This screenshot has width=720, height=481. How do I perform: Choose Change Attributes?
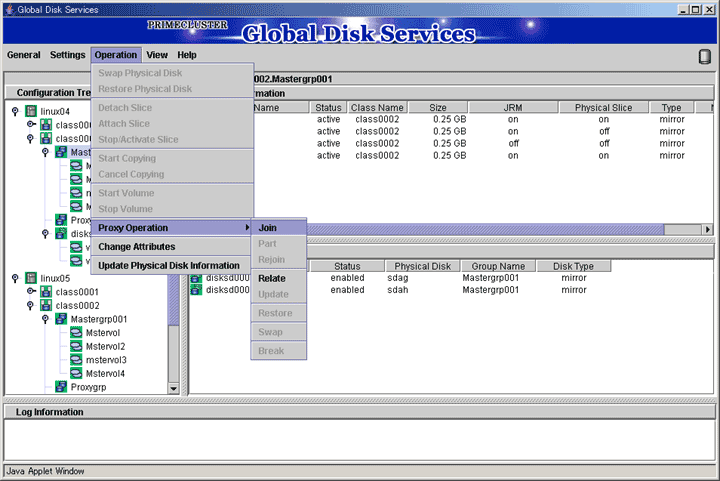point(172,246)
